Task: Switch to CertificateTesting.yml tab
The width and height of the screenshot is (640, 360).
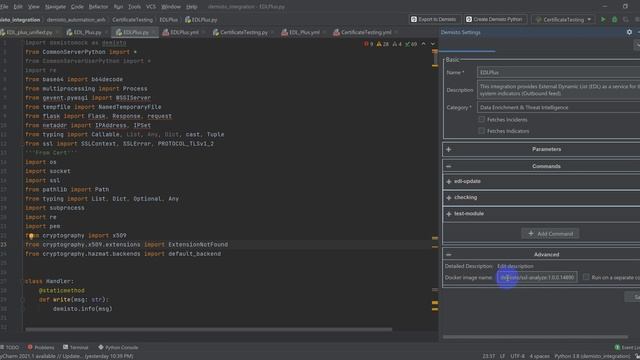Action: tap(366, 32)
